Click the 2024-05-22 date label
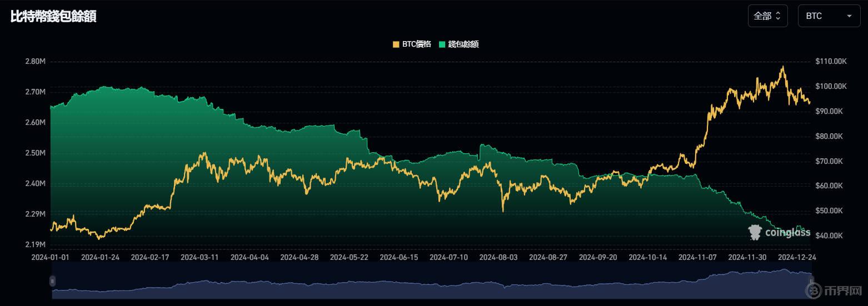Viewport: 868px width, 306px height. [349, 258]
